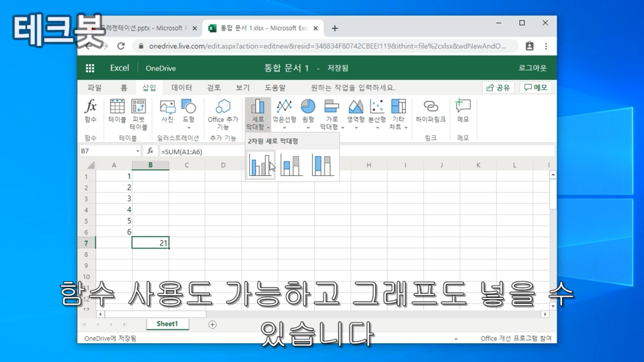Open Office 추가 기능
644x362 pixels.
tap(223, 115)
